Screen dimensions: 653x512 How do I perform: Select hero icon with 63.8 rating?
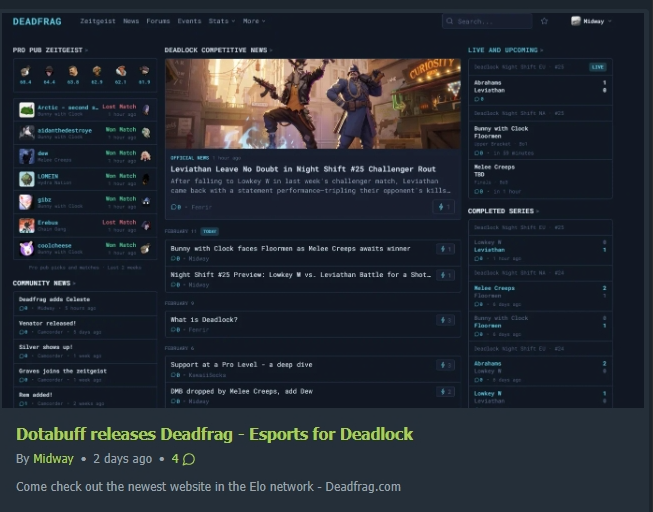point(73,71)
